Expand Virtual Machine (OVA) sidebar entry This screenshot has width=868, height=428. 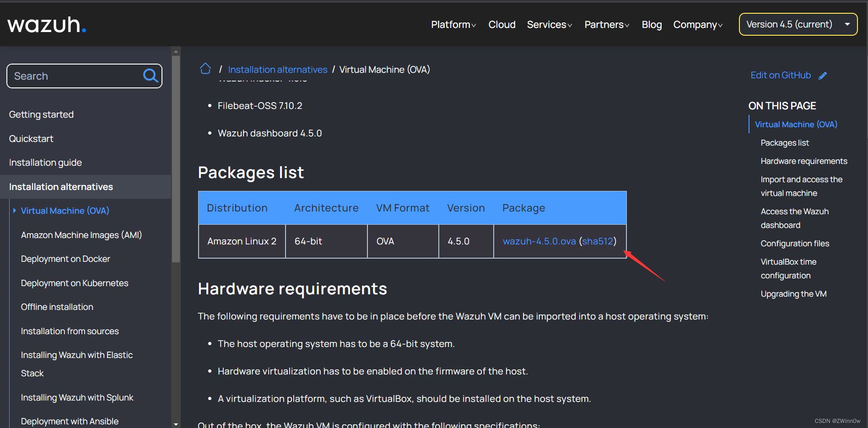click(65, 211)
